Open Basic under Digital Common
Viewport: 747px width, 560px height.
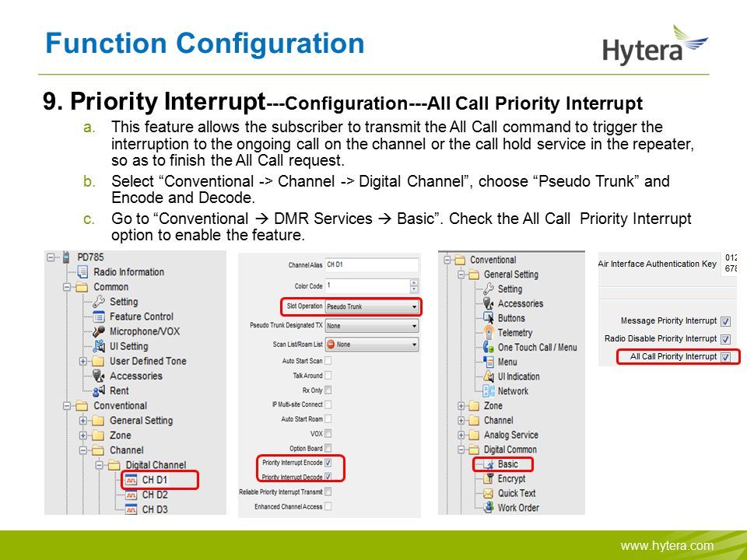[x=507, y=464]
